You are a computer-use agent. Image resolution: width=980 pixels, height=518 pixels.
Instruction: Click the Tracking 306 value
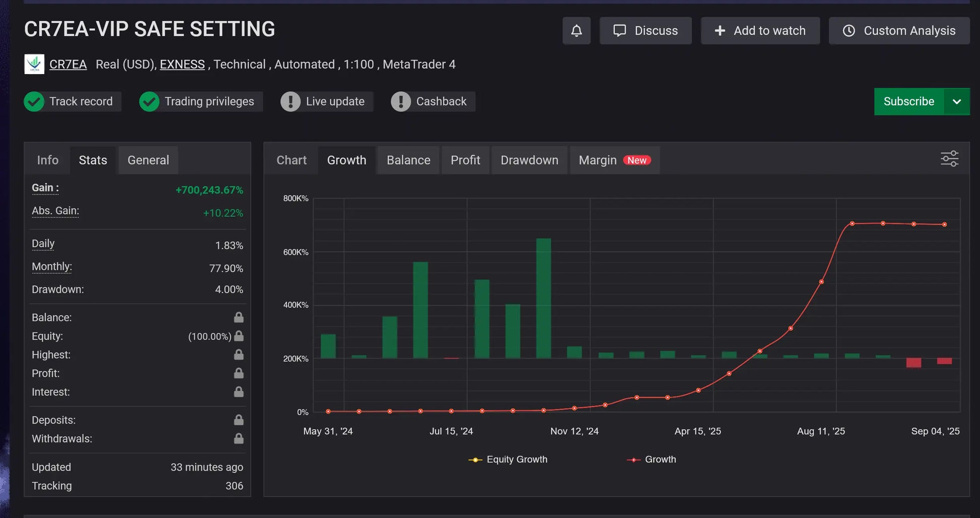pos(234,486)
